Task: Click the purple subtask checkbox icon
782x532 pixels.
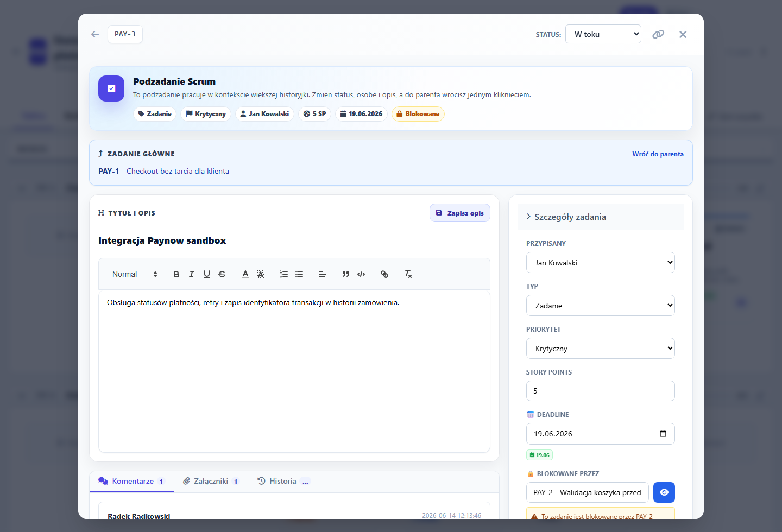Action: click(111, 88)
